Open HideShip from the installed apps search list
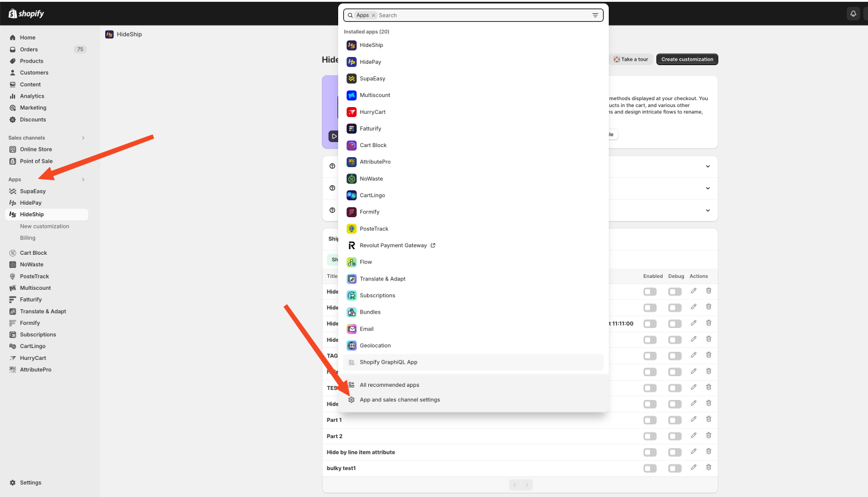The image size is (868, 497). point(473,45)
